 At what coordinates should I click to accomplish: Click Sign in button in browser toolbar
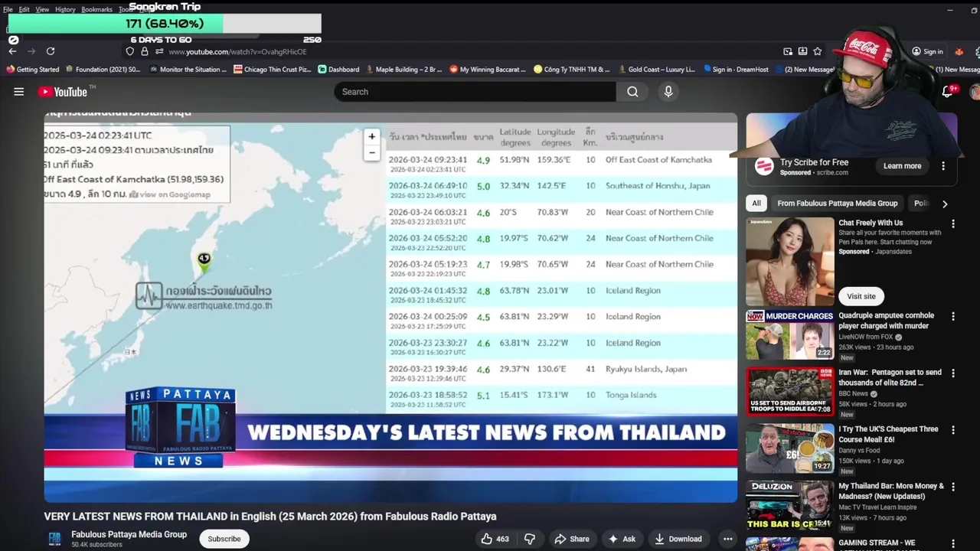tap(927, 51)
